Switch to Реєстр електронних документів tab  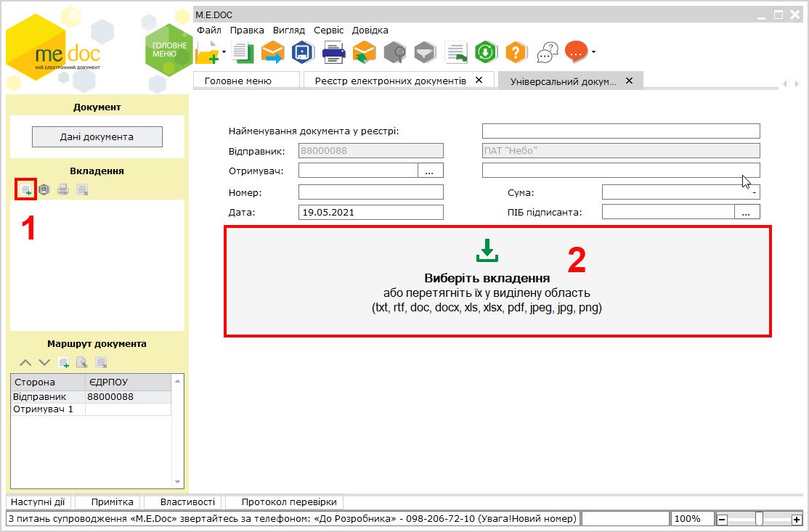tap(391, 81)
